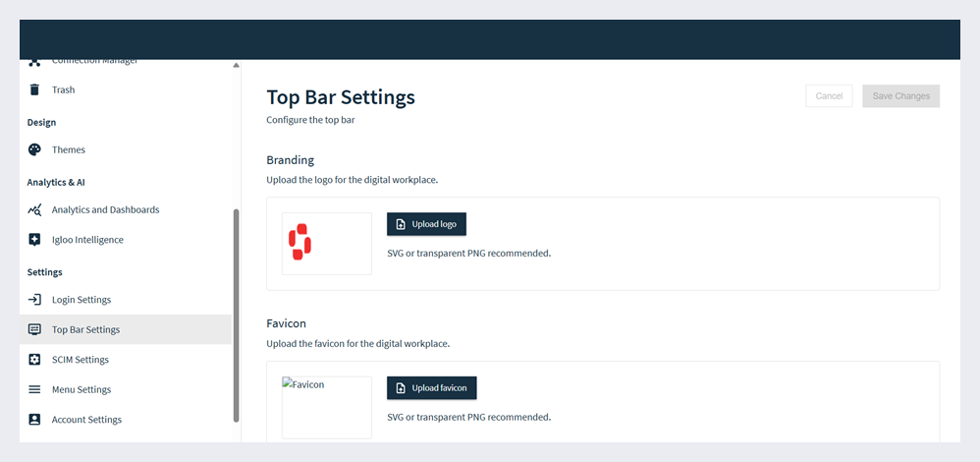
Task: Open Igloo Intelligence
Action: 125,240
